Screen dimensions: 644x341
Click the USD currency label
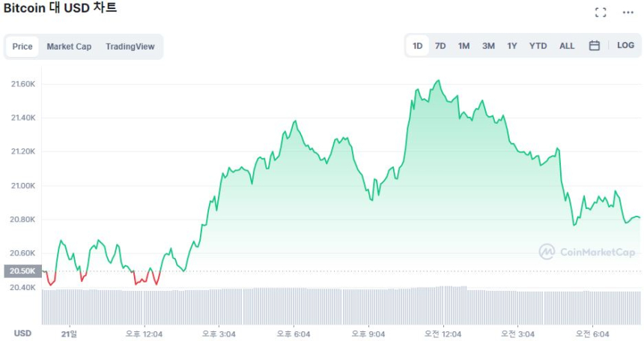22,333
